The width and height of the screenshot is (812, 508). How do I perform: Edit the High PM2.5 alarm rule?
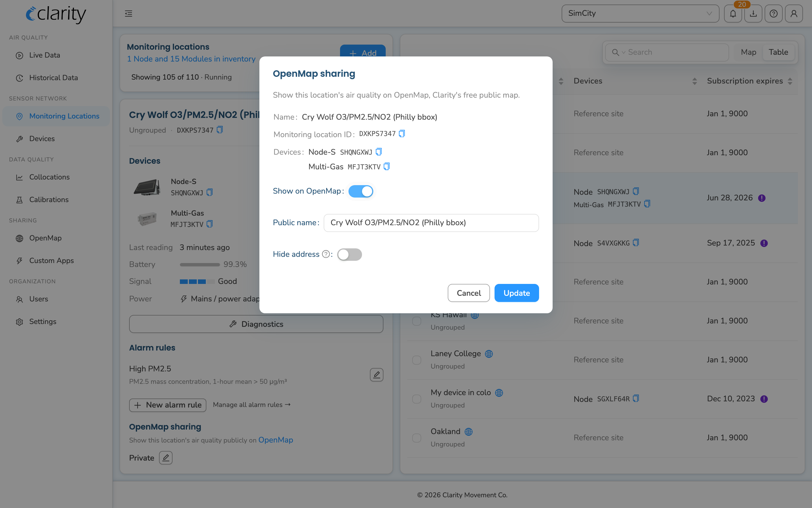pos(376,375)
